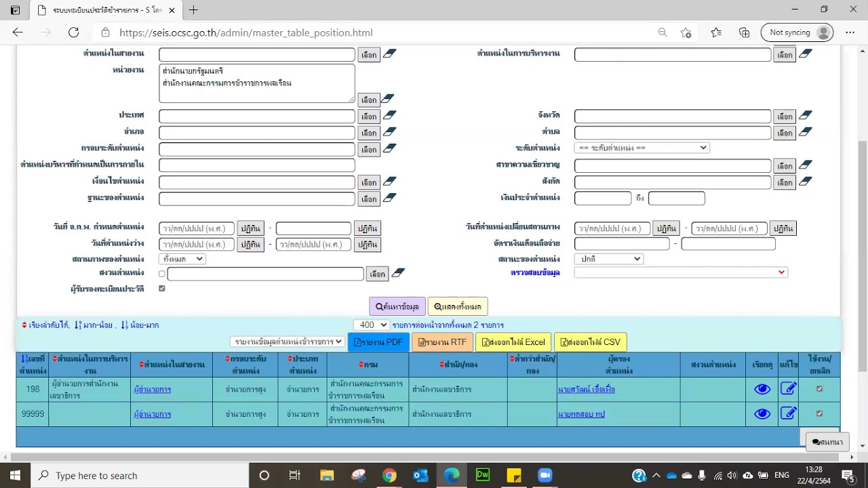868x488 pixels.
Task: Focus the ตำแหน่งบริหารที่กำหนดเป็นการภายใน input field
Action: [257, 165]
